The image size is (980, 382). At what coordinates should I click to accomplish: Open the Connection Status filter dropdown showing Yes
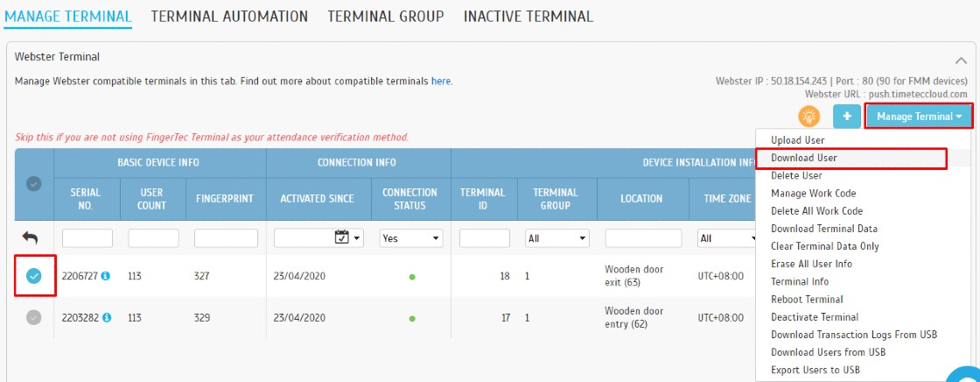pos(411,238)
